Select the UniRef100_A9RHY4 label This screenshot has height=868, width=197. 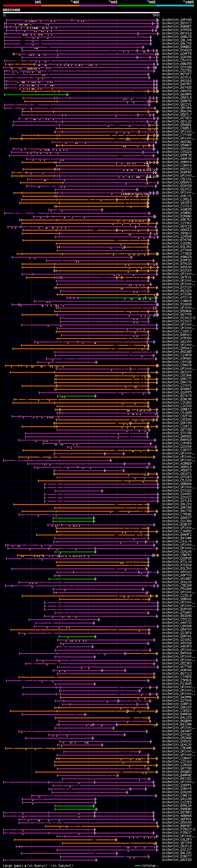(177, 162)
